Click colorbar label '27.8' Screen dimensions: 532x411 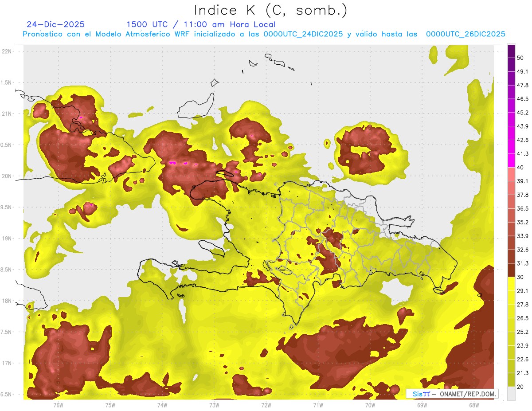523,305
